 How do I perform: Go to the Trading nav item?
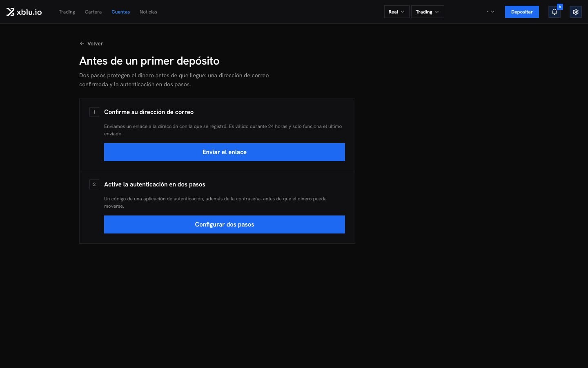point(67,12)
